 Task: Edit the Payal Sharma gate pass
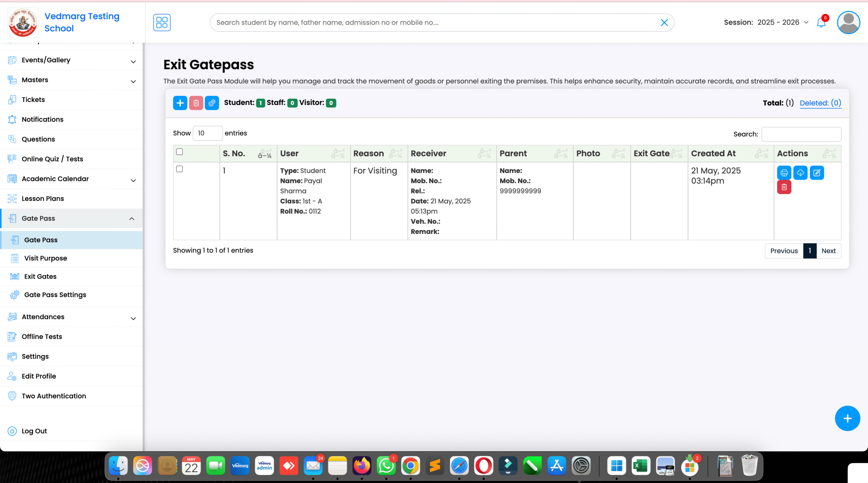(x=817, y=173)
